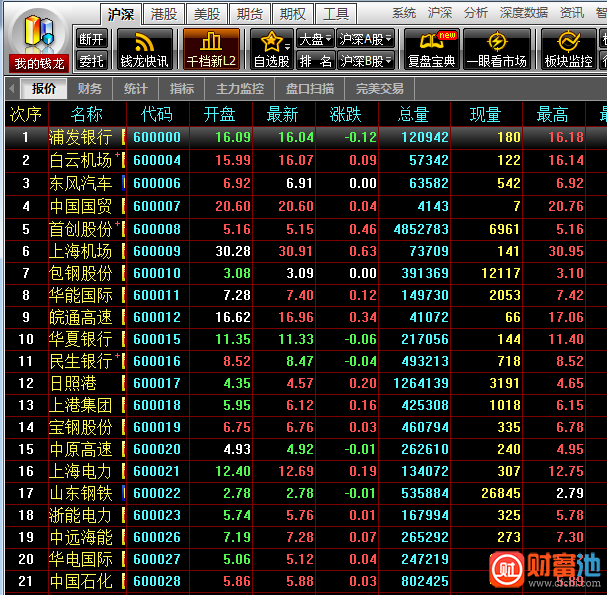Open the 沪深 menu in the menu bar

tap(439, 13)
